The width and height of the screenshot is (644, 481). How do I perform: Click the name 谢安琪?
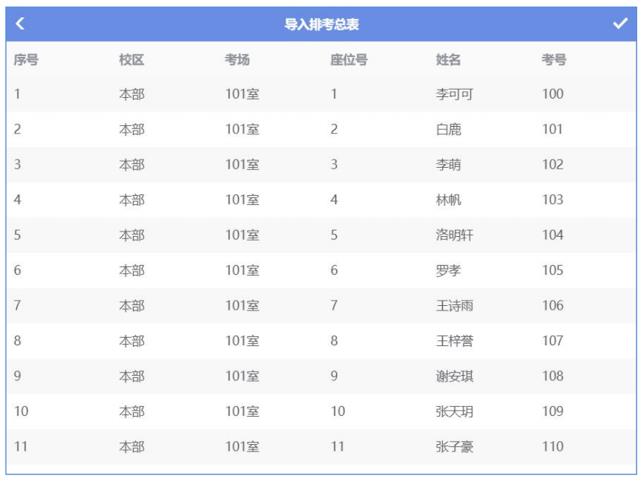tap(454, 377)
